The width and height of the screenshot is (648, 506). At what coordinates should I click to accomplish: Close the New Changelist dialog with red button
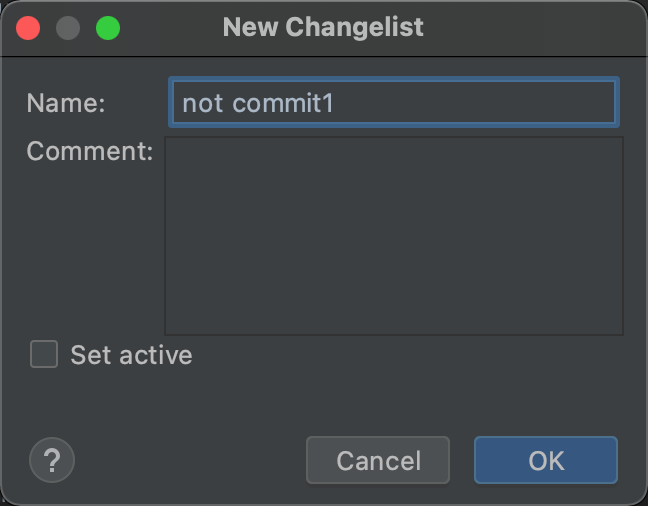[28, 27]
